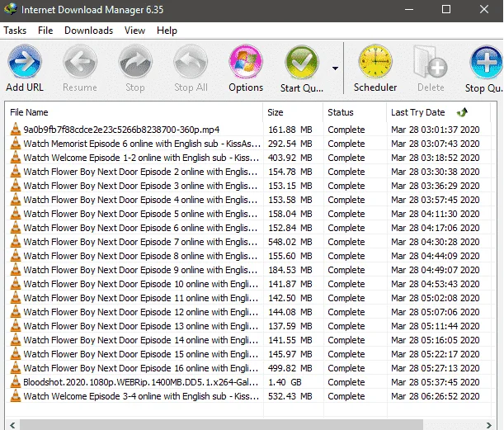Click the 548.02 MB size cell
The image size is (504, 430).
coord(290,242)
